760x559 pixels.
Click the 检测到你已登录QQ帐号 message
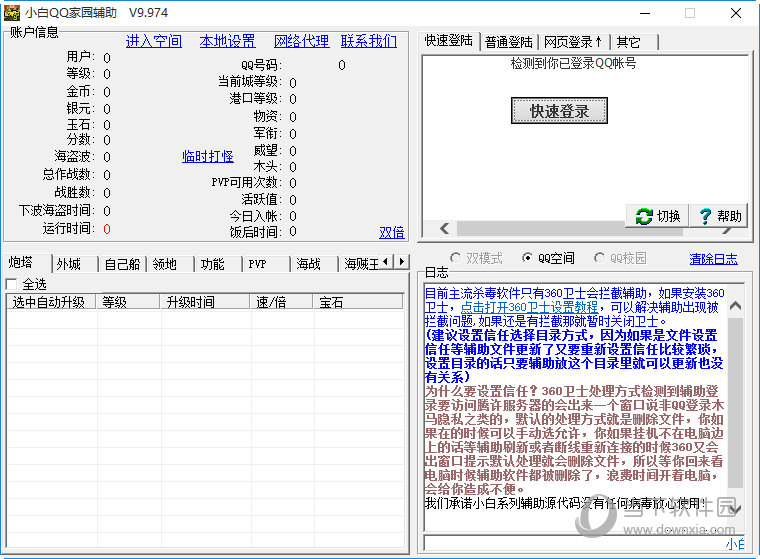[x=573, y=63]
